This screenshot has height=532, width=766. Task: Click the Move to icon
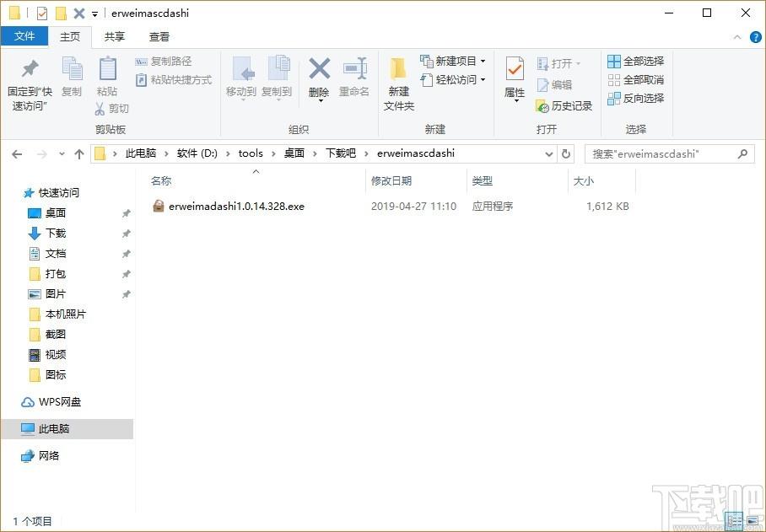[x=243, y=68]
